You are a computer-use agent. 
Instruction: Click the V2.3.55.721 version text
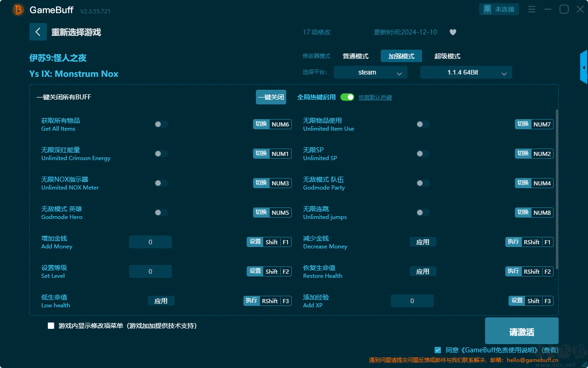(x=95, y=11)
